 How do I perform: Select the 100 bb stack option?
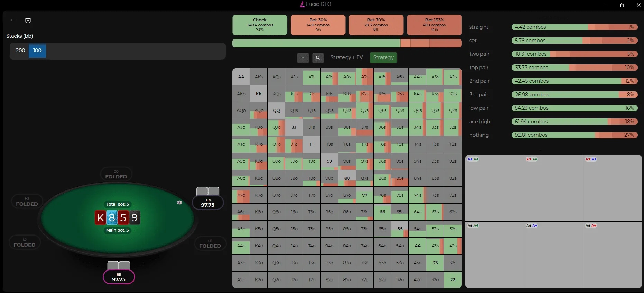37,51
